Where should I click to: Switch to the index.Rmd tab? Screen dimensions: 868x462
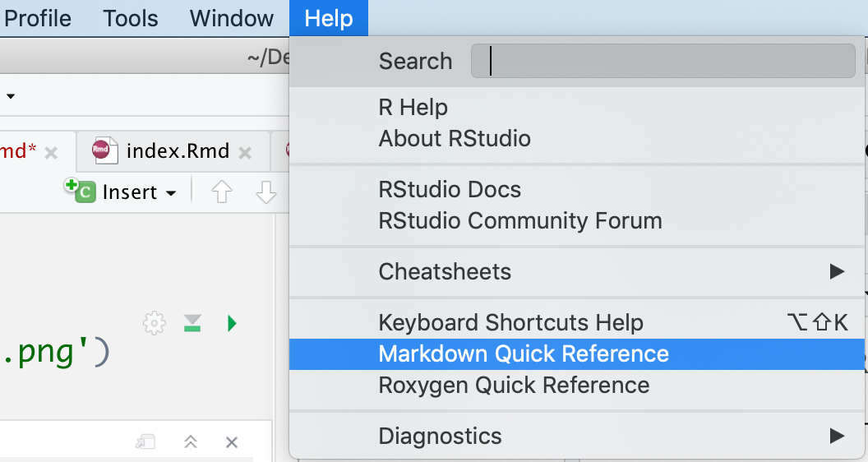177,151
